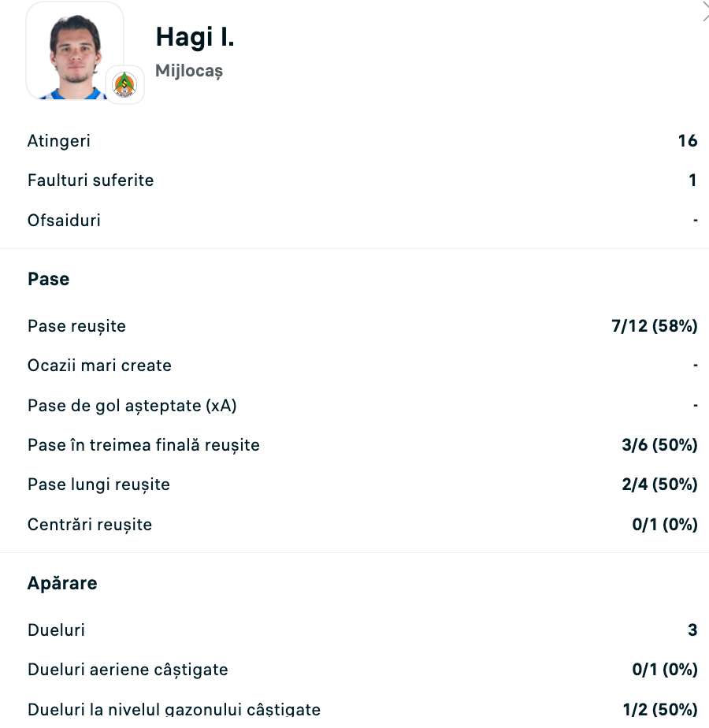This screenshot has height=728, width=709.
Task: Open the next player via the right chevron
Action: click(703, 12)
